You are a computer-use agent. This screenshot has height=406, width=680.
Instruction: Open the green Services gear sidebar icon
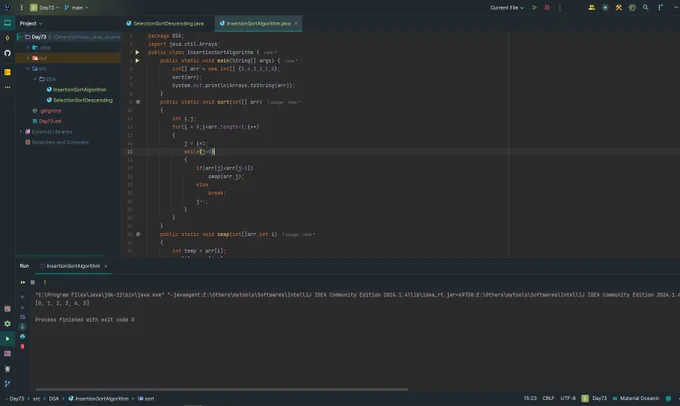click(x=7, y=324)
